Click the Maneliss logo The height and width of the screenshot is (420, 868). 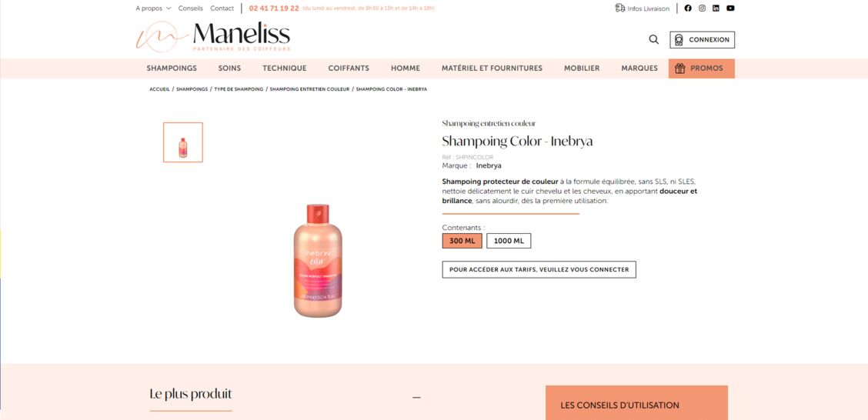(213, 36)
